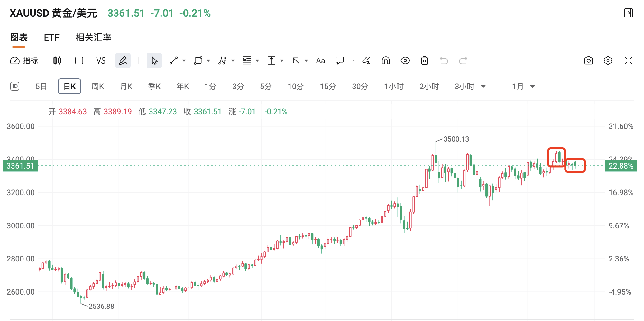644x321 pixels.
Task: Select the comment callout tool
Action: coord(340,60)
